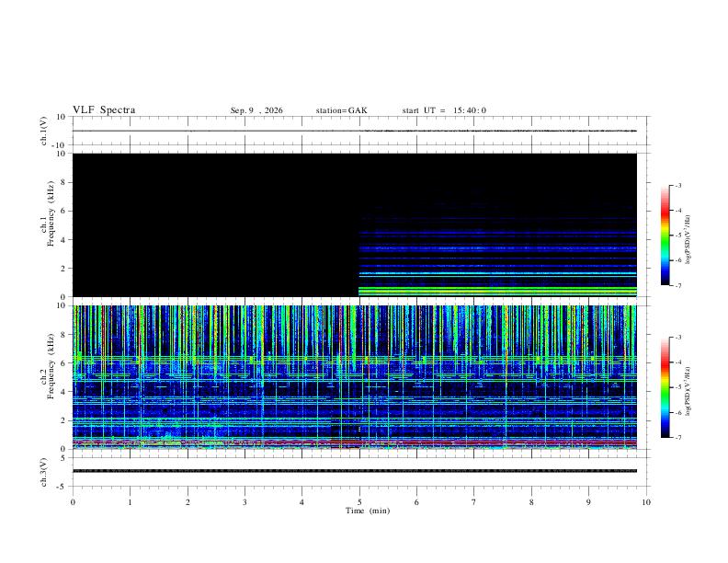Image resolution: width=728 pixels, height=563 pixels.
Task: Click the station=GAK label
Action: click(341, 110)
